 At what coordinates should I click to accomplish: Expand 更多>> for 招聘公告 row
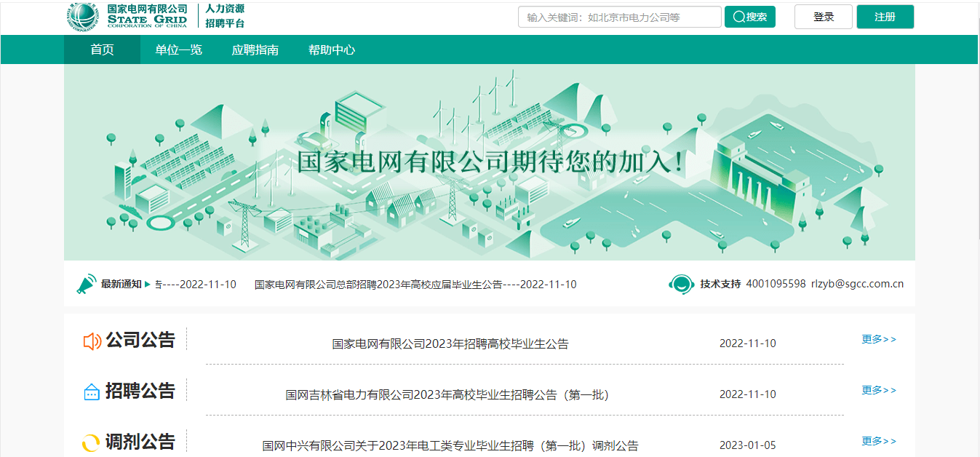[x=879, y=390]
